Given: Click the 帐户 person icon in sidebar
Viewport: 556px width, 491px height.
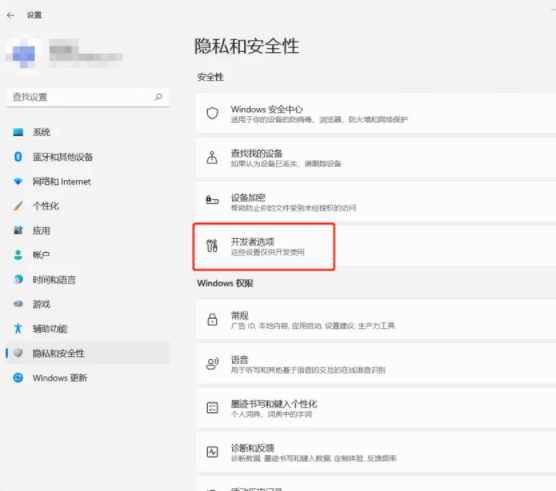Looking at the screenshot, I should coord(18,255).
